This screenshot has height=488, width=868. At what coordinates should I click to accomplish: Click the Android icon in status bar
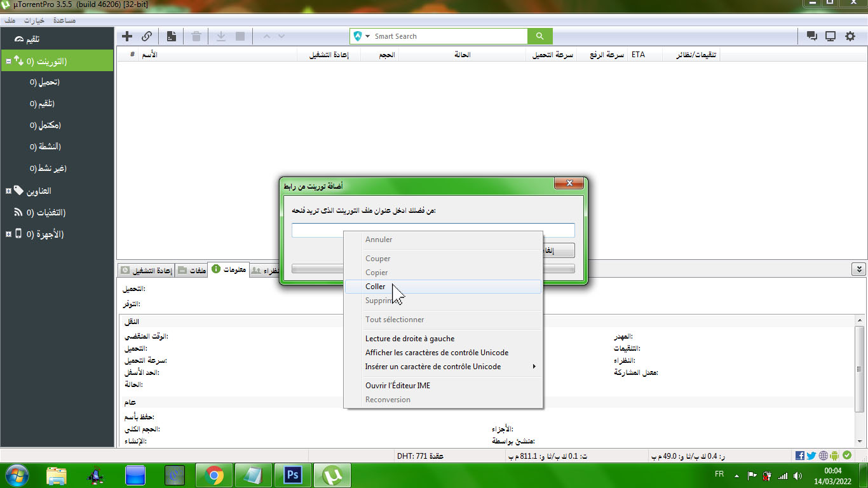[x=834, y=456]
